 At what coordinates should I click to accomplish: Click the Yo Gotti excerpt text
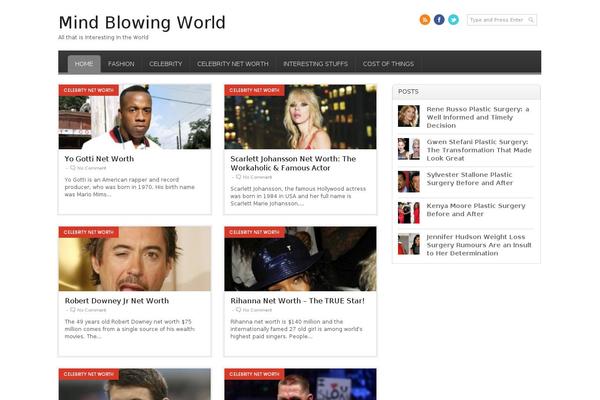129,187
